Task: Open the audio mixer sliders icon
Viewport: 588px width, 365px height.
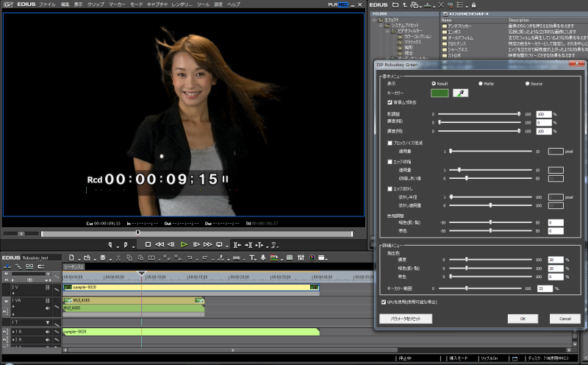Action: click(x=301, y=258)
